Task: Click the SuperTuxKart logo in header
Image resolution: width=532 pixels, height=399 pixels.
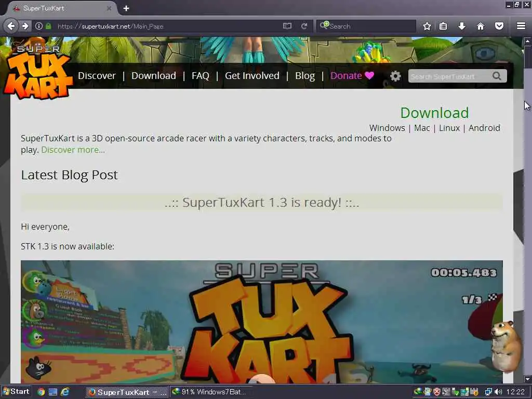Action: click(38, 72)
